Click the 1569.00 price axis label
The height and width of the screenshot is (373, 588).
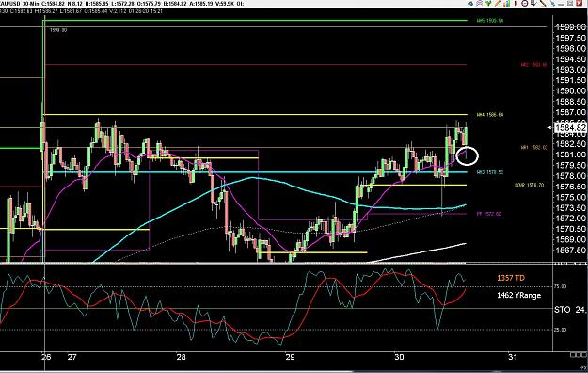pyautogui.click(x=570, y=239)
